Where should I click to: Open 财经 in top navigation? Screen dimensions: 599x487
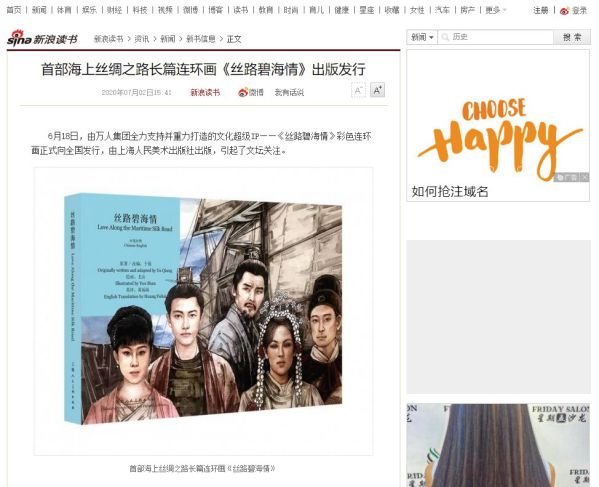(114, 10)
